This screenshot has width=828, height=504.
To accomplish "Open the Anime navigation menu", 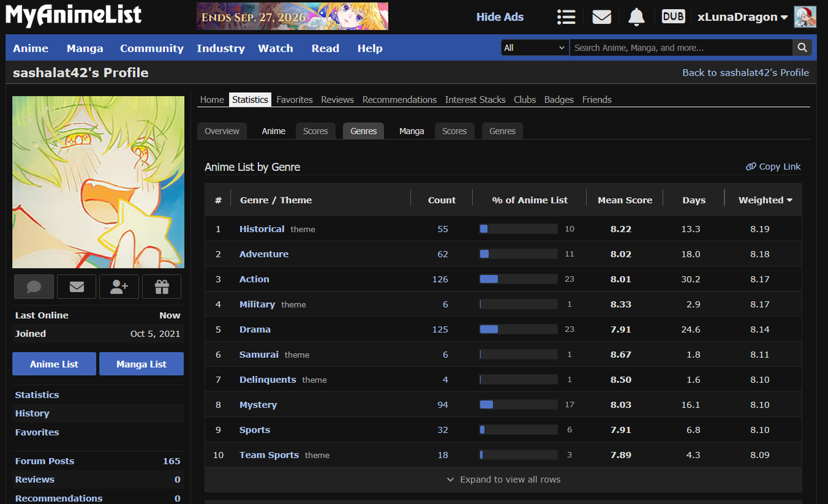I will point(31,49).
